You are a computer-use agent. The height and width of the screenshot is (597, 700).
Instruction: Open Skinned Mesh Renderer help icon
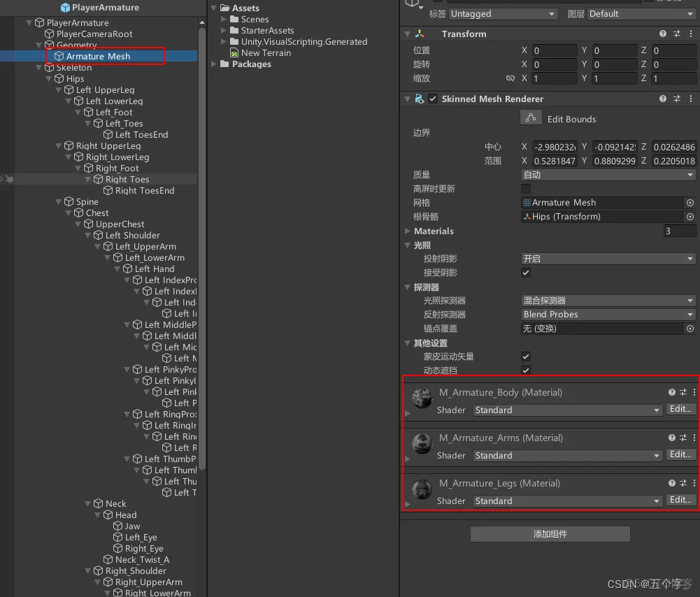tap(663, 99)
